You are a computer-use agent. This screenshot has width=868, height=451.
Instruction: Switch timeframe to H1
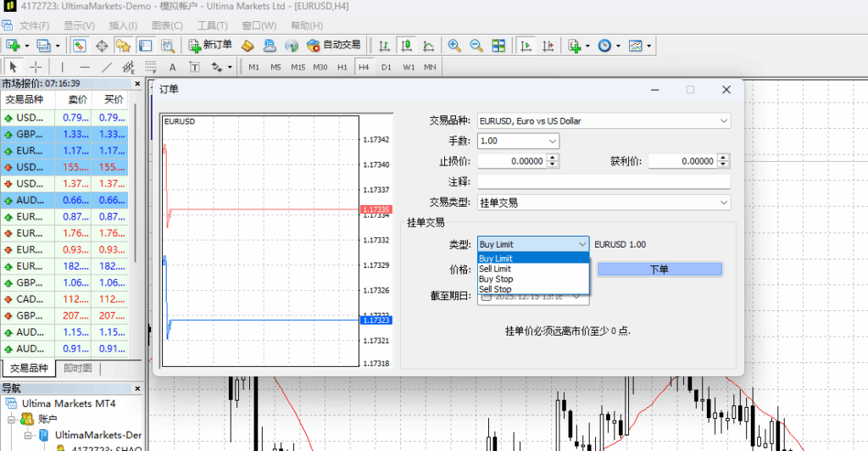342,67
